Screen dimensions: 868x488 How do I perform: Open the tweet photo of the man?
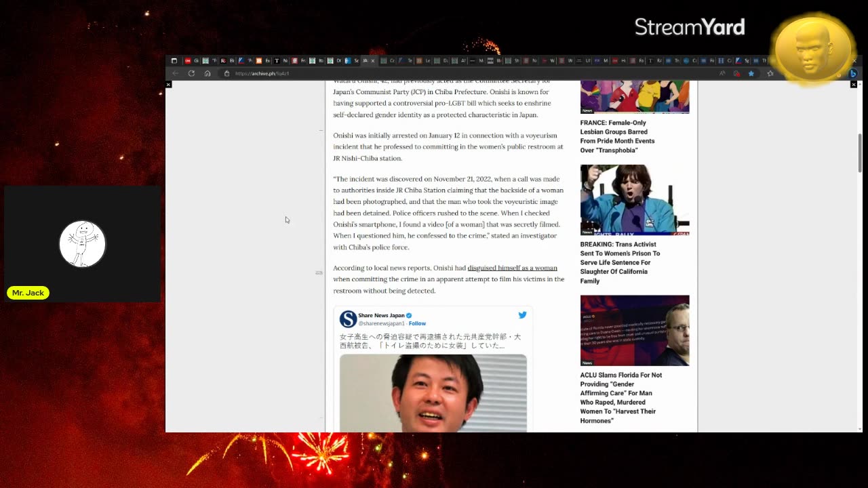[x=433, y=392]
